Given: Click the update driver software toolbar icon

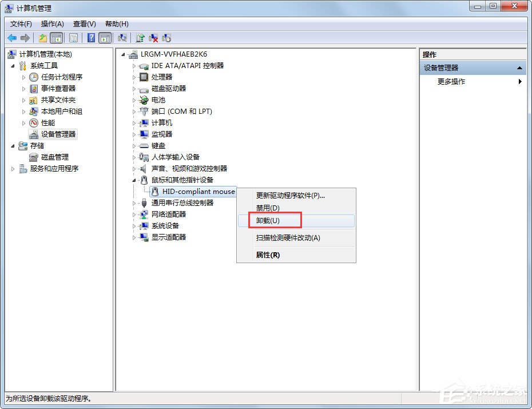Looking at the screenshot, I should [138, 38].
